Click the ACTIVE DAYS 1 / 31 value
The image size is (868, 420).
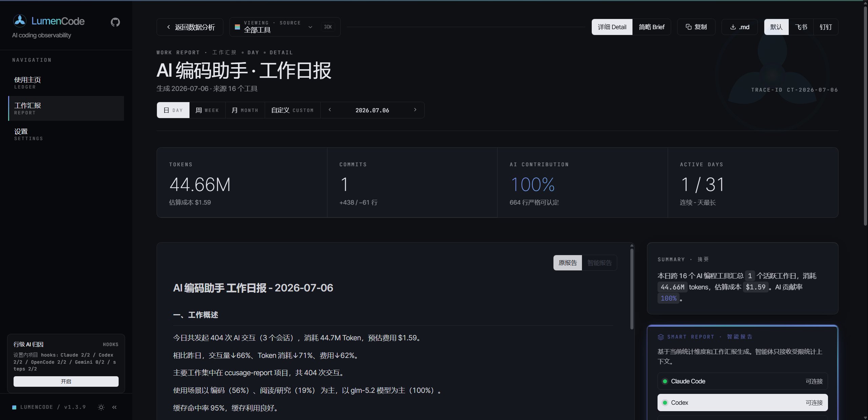(x=702, y=185)
